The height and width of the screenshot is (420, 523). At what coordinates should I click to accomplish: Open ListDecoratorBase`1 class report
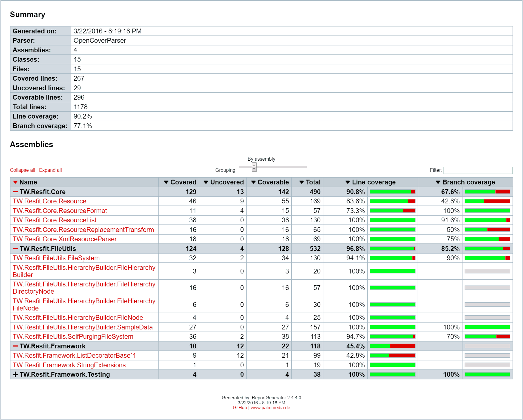[x=74, y=356]
